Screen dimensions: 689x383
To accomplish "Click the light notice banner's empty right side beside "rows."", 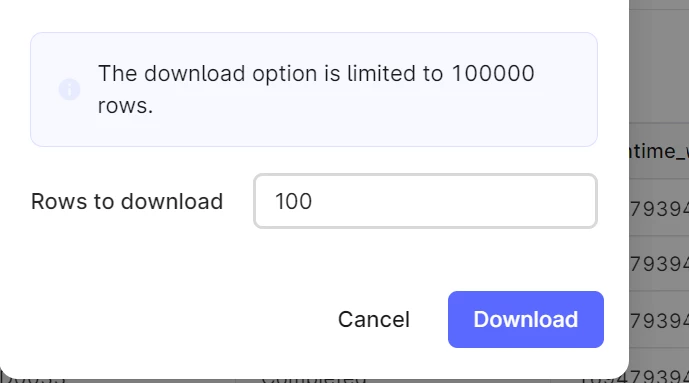I will 374,106.
